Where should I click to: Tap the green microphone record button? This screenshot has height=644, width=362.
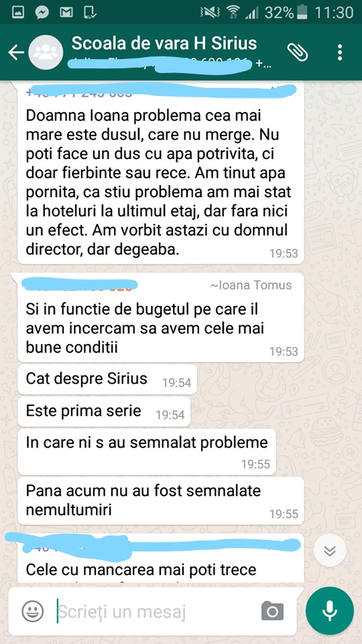pyautogui.click(x=330, y=610)
